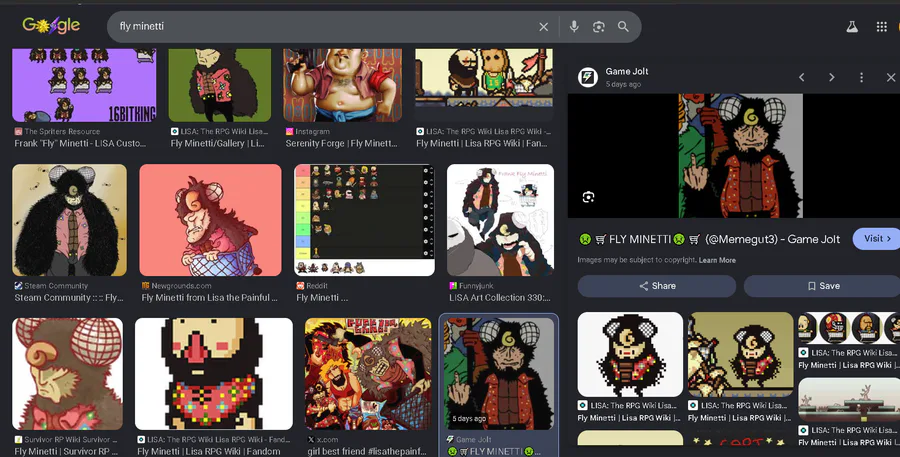Go to next image in preview panel
Image resolution: width=900 pixels, height=457 pixels.
831,77
